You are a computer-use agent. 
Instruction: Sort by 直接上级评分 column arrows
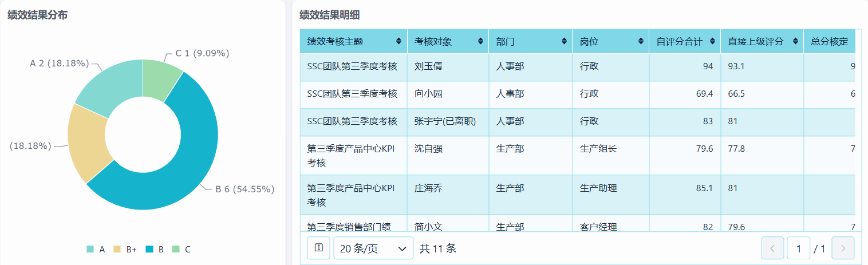[795, 41]
